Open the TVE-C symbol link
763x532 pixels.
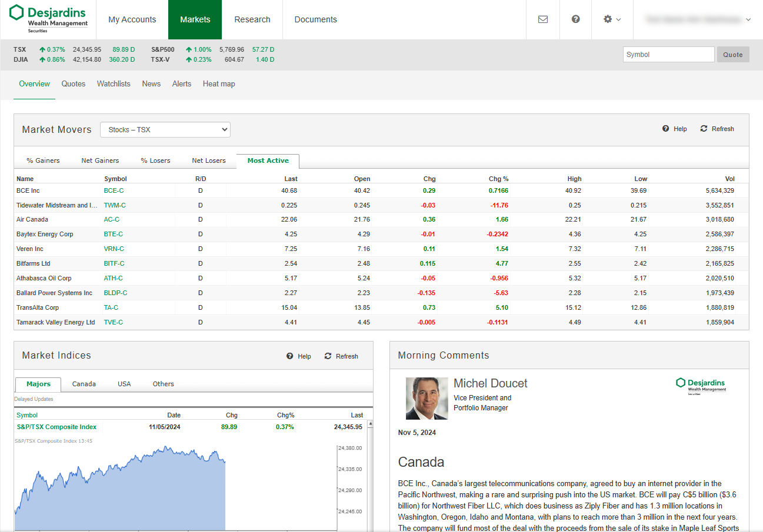pos(114,322)
